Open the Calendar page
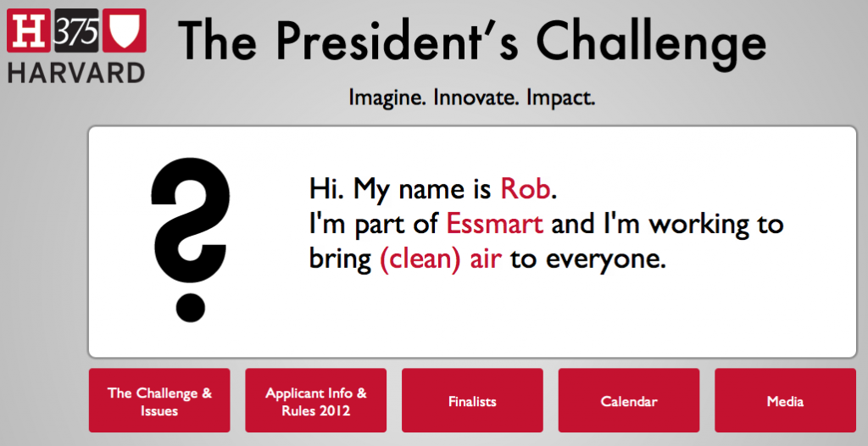Screen dimensions: 868x446 [629, 400]
